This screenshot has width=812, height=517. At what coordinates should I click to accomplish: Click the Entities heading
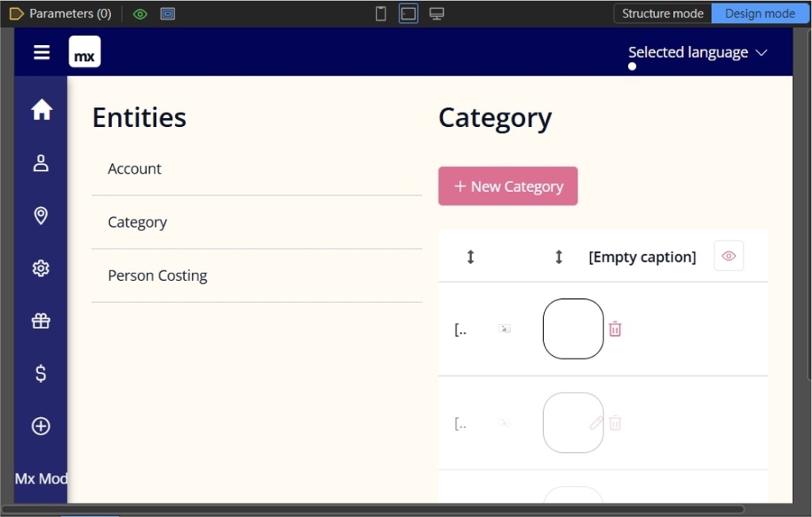[140, 117]
